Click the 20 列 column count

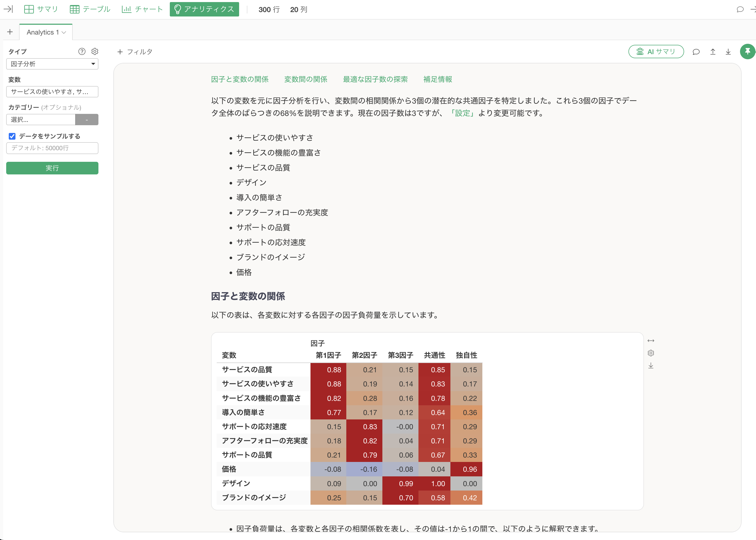[x=299, y=9]
